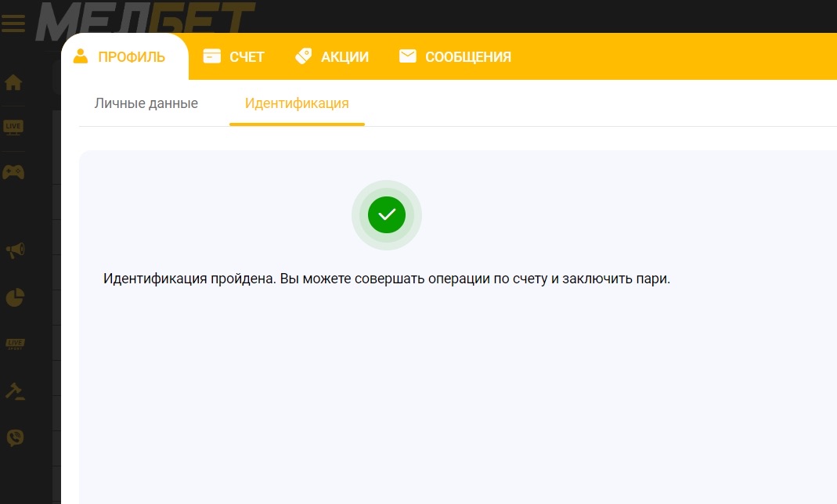Open the LIVE section icon in sidebar
The image size is (837, 504).
point(13,127)
